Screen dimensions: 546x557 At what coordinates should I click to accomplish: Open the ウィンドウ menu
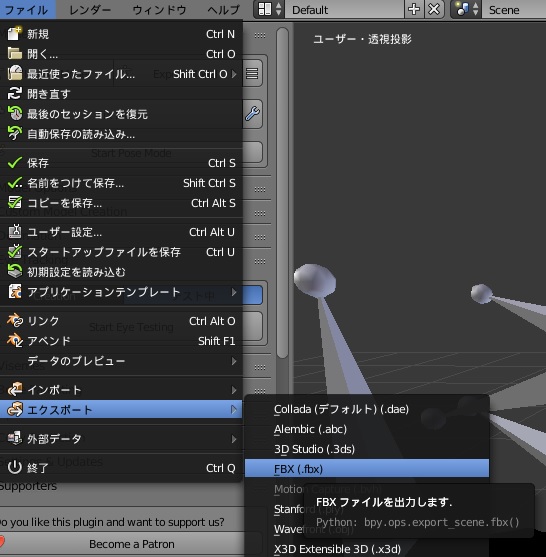[159, 10]
